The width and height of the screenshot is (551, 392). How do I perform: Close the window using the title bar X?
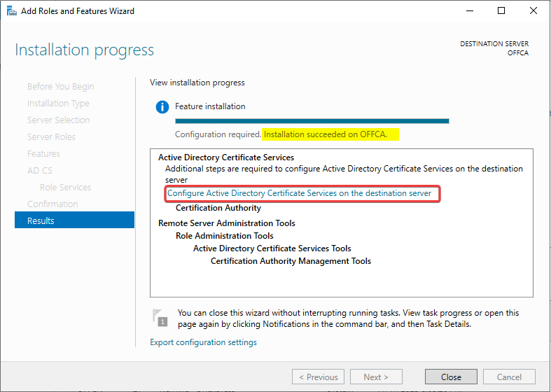click(x=533, y=11)
